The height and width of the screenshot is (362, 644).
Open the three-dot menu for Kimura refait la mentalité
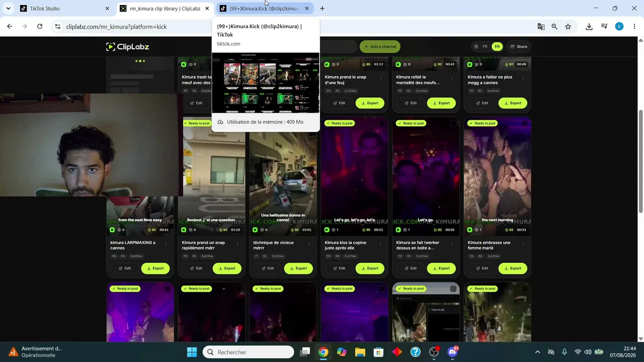(452, 79)
